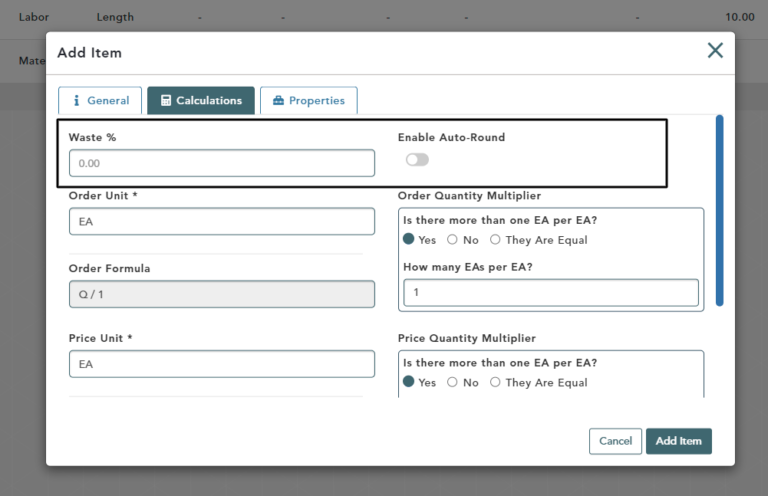This screenshot has width=768, height=496.
Task: Select No under Price Quantity Multiplier
Action: 452,382
